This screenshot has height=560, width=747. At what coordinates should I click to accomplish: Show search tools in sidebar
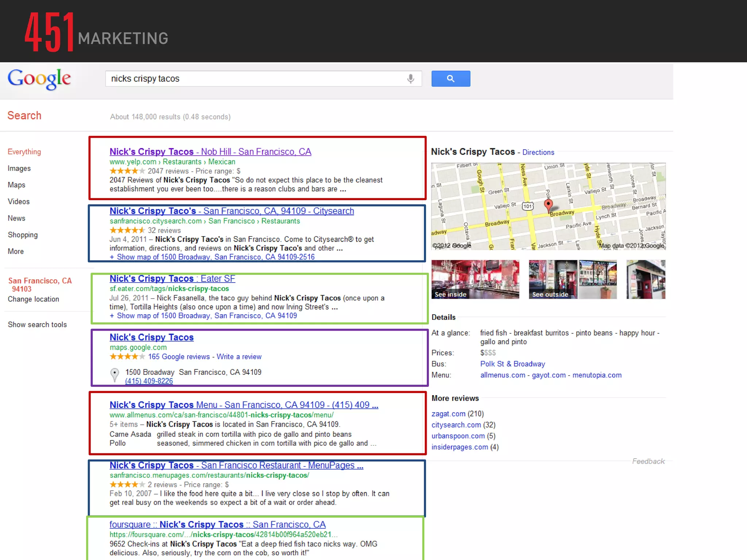pyautogui.click(x=37, y=324)
